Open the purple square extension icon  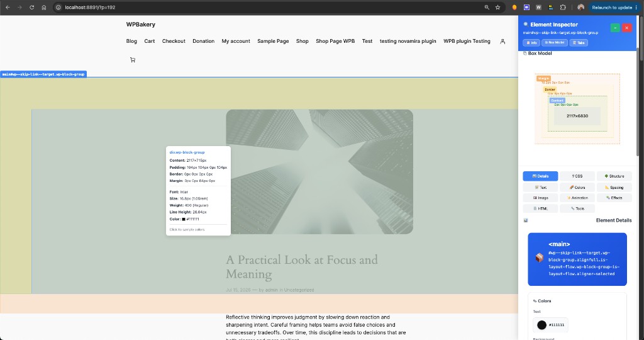pyautogui.click(x=526, y=8)
